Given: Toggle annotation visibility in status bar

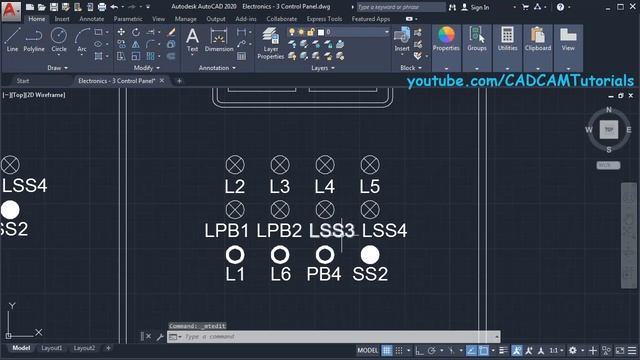Looking at the screenshot, I should (x=517, y=350).
